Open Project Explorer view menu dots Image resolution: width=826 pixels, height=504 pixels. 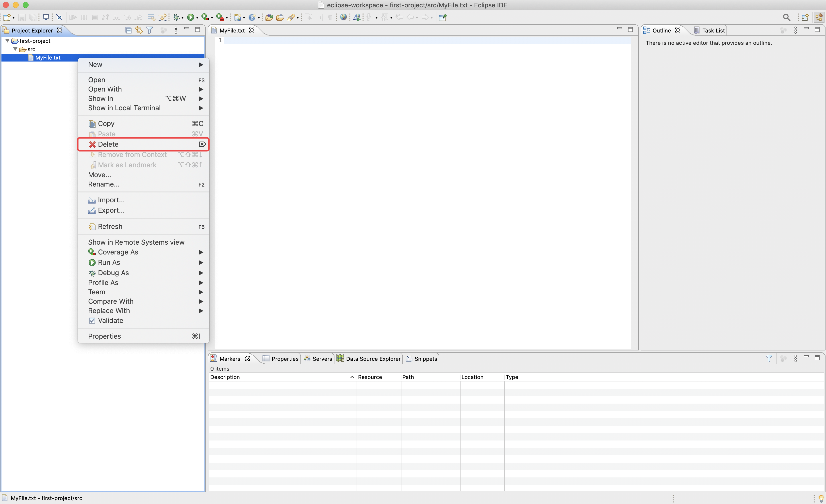click(176, 30)
